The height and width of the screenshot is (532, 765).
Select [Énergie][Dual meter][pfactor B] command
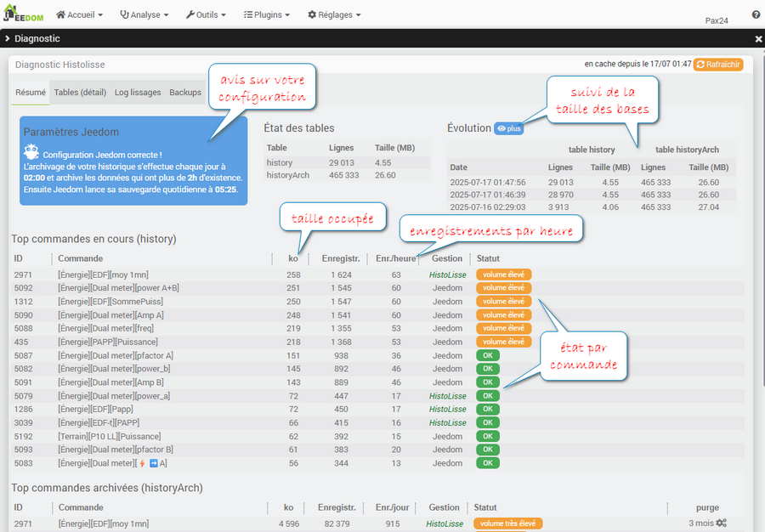116,450
